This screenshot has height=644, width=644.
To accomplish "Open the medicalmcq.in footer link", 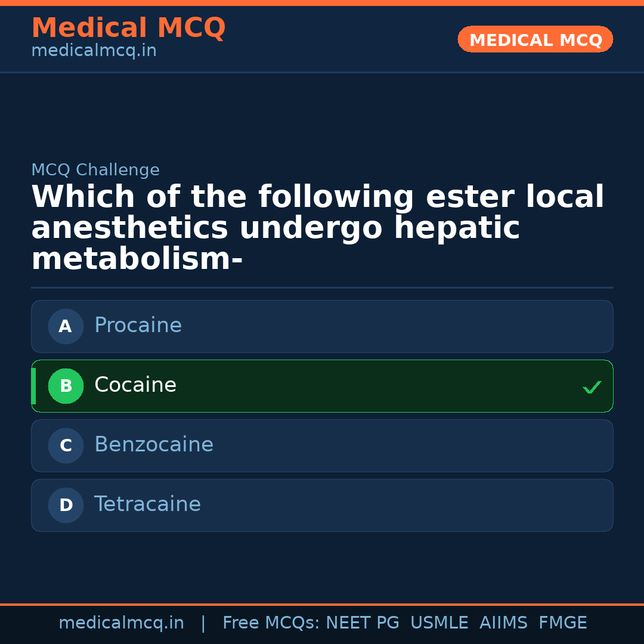I will click(121, 623).
